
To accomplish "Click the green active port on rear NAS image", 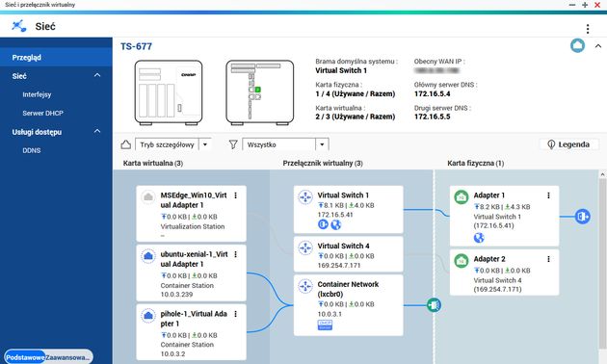I will pyautogui.click(x=257, y=90).
